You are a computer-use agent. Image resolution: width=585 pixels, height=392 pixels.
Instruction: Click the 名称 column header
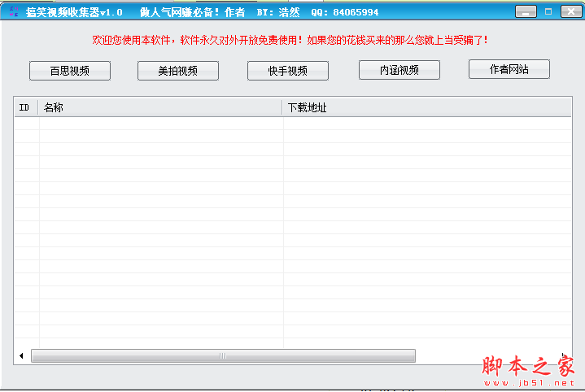tap(160, 107)
